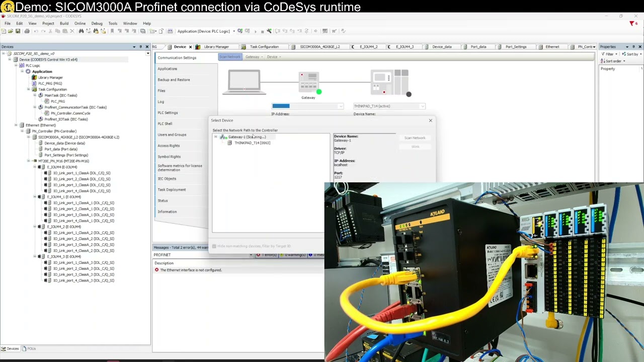Image resolution: width=644 pixels, height=362 pixels.
Task: Click the Login to device toolbar icon
Action: tap(240, 31)
